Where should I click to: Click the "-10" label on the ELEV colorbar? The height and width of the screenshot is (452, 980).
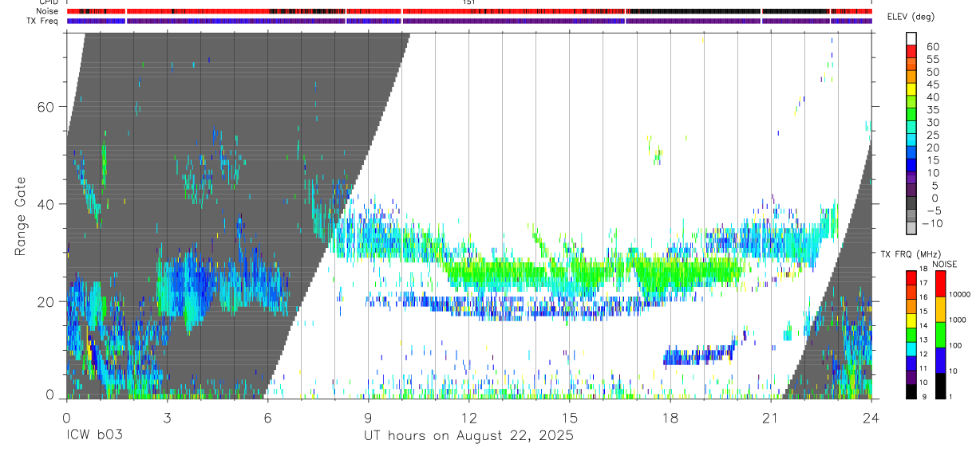click(934, 223)
